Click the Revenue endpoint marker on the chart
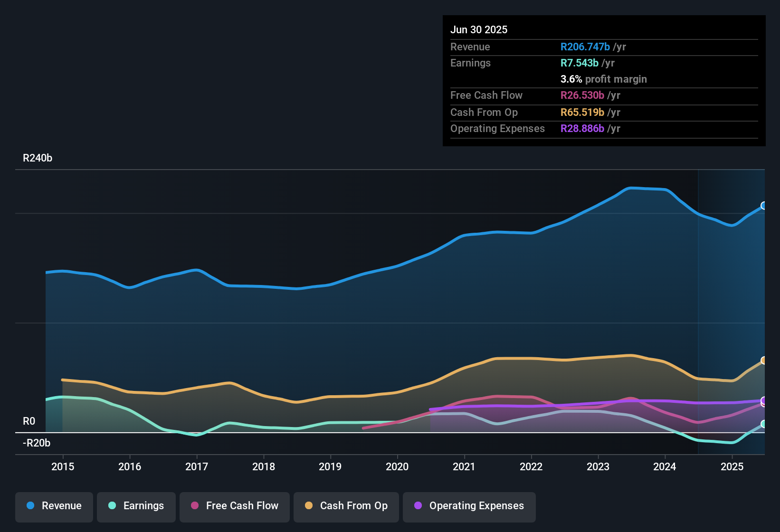Viewport: 780px width, 532px height. click(x=764, y=205)
